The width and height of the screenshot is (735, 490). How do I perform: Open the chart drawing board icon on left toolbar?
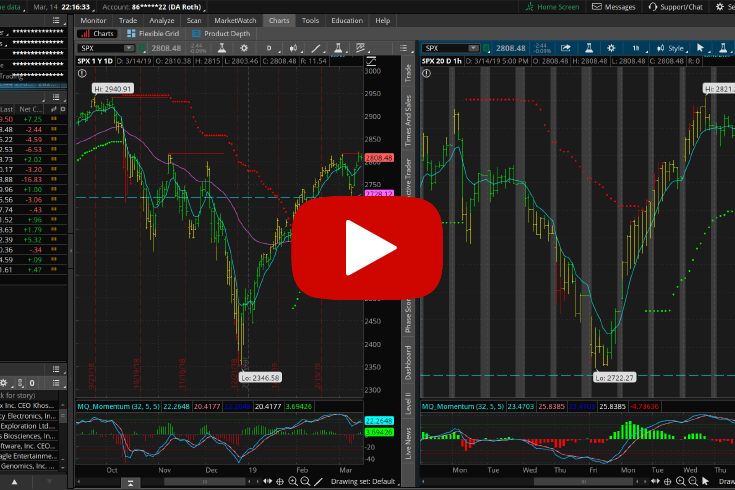pos(361,48)
